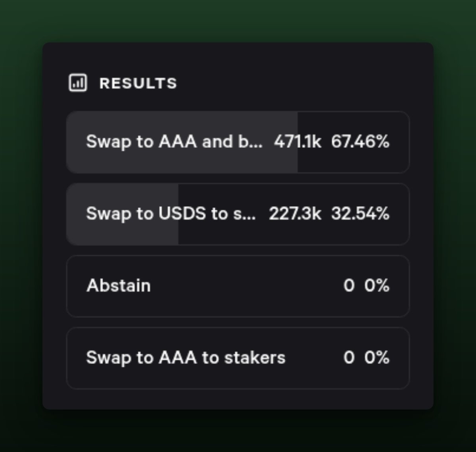Click the 0 vote count in the Abstain row

pos(349,285)
